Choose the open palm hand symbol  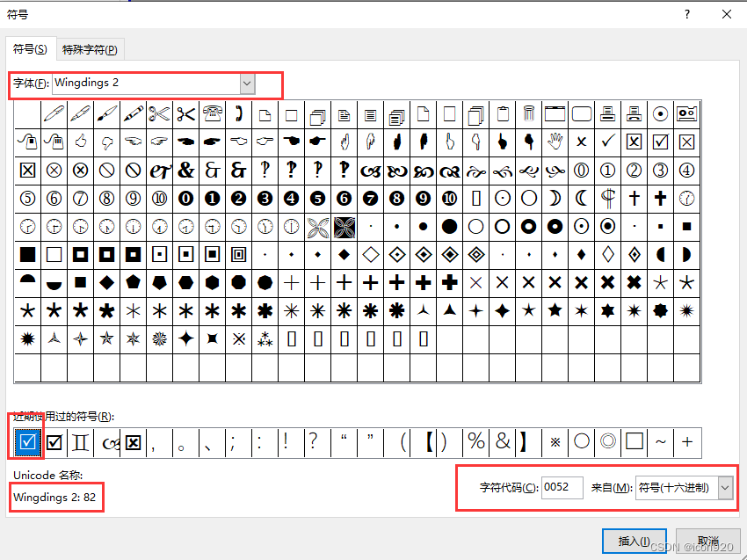tap(555, 142)
